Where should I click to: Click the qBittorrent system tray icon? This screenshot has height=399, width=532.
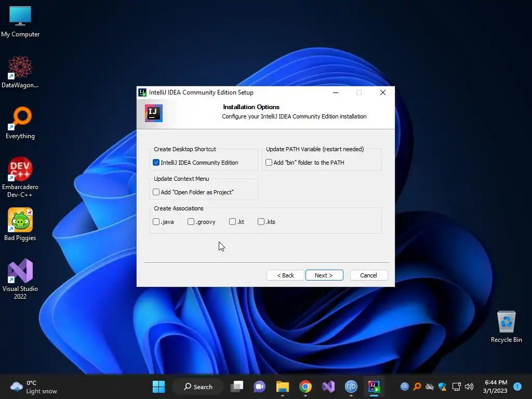pyautogui.click(x=404, y=387)
